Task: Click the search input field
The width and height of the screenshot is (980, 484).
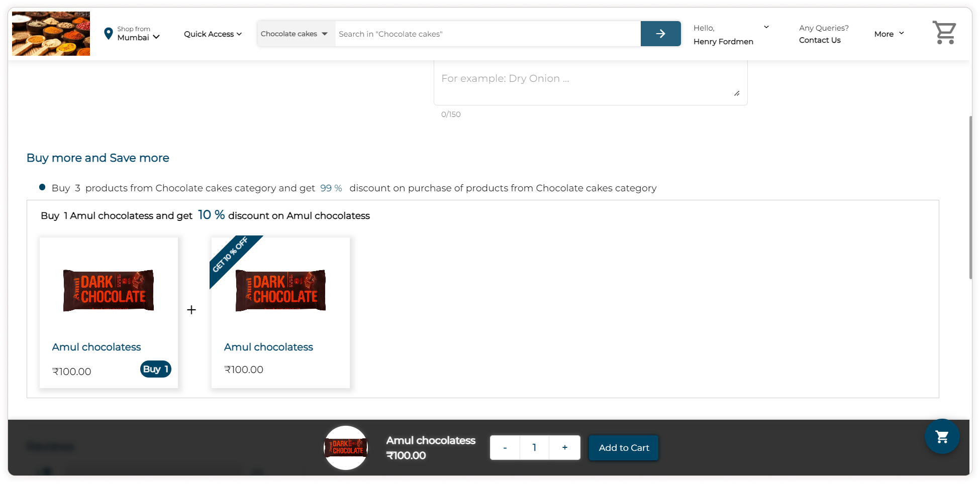Action: tap(487, 34)
